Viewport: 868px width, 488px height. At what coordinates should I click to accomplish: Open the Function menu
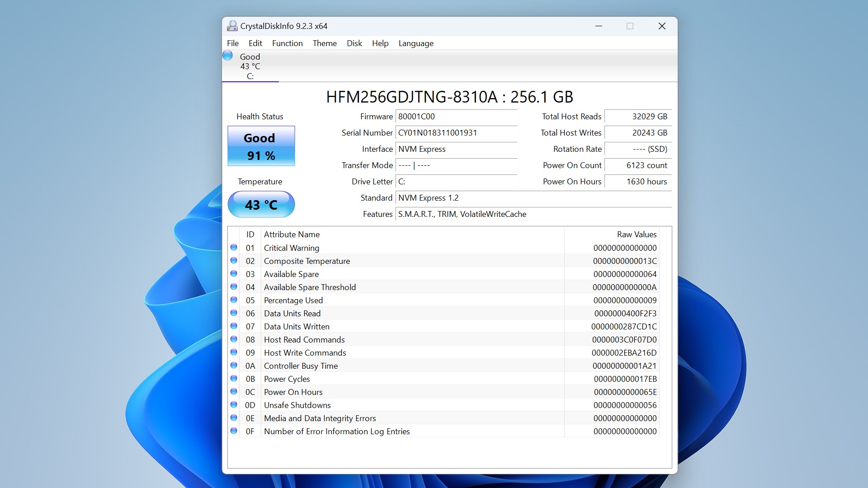point(286,42)
